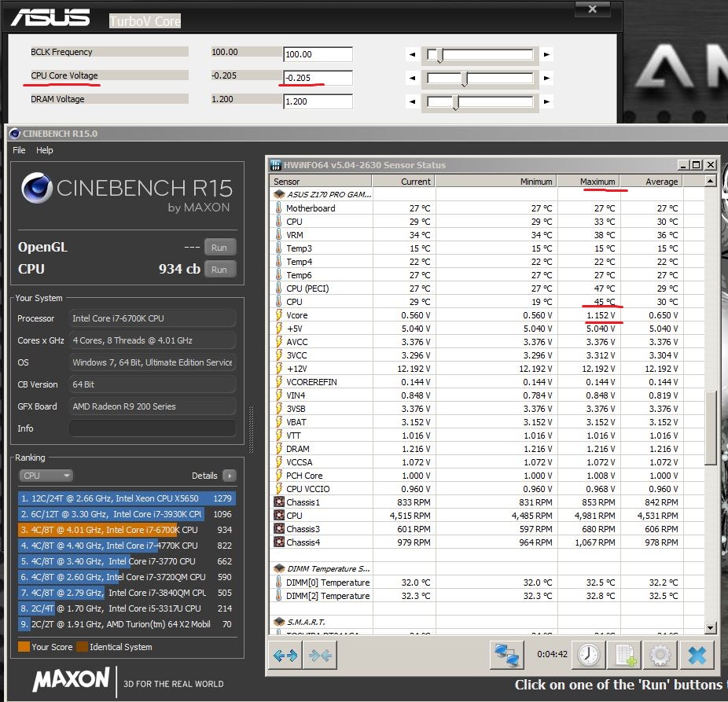Viewport: 728px width, 702px height.
Task: Increase DRAM Voltage with right arrow
Action: coord(546,101)
